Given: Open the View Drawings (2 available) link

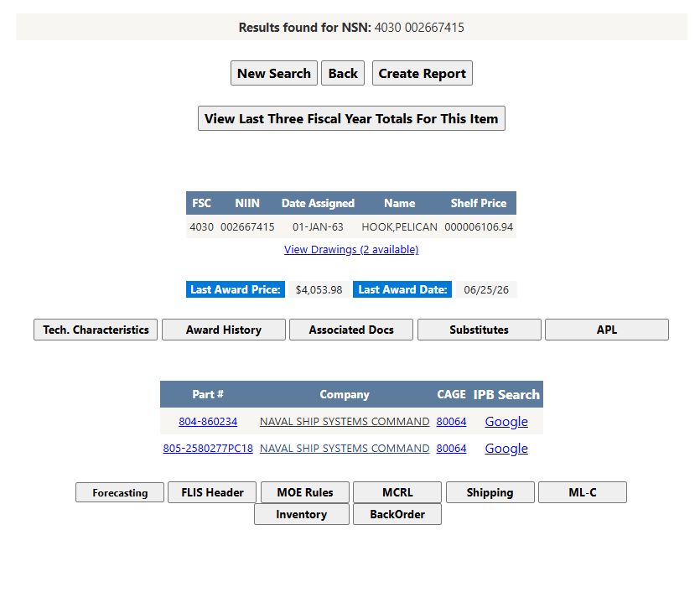Looking at the screenshot, I should coord(351,249).
